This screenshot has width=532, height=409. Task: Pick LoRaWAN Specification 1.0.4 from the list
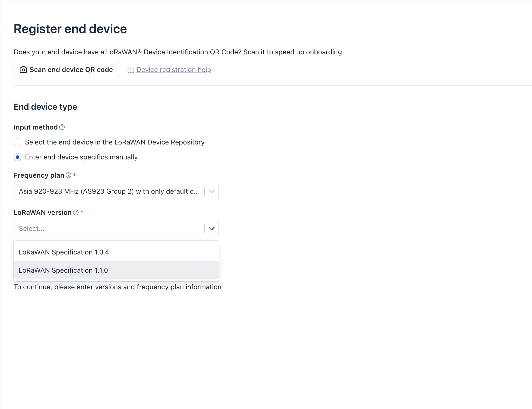tap(64, 252)
